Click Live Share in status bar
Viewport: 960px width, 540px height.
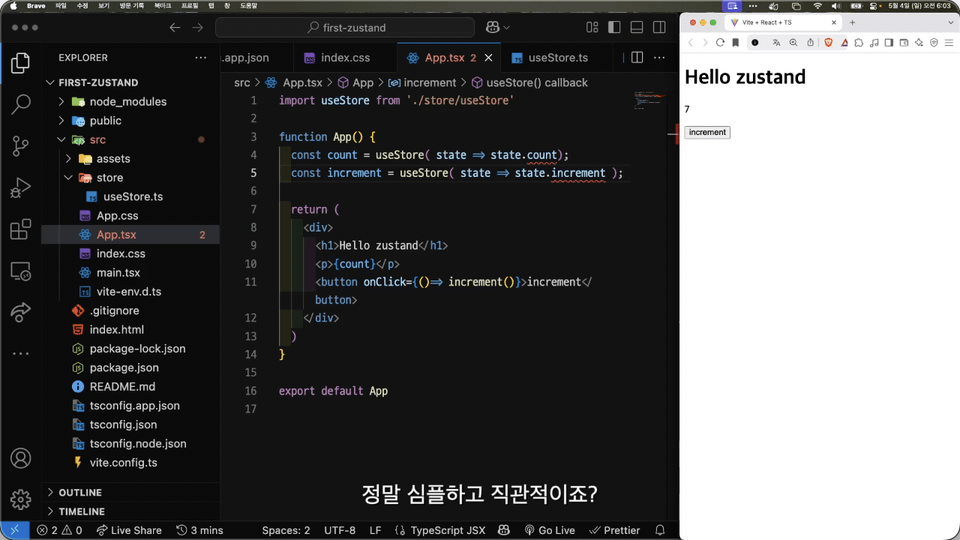pos(129,530)
